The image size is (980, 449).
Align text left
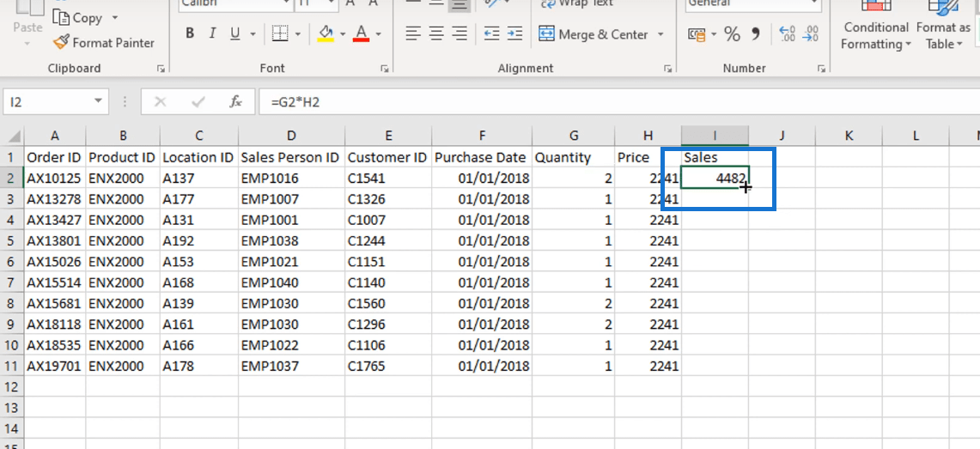412,33
